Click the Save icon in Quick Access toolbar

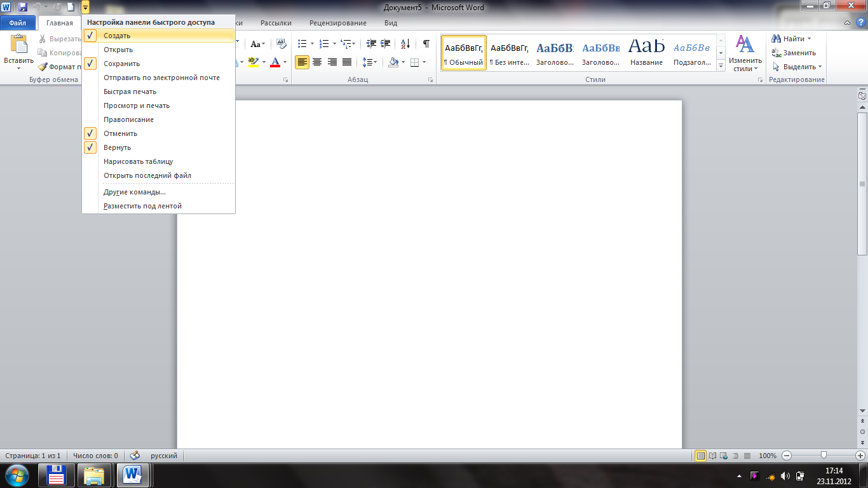point(23,8)
